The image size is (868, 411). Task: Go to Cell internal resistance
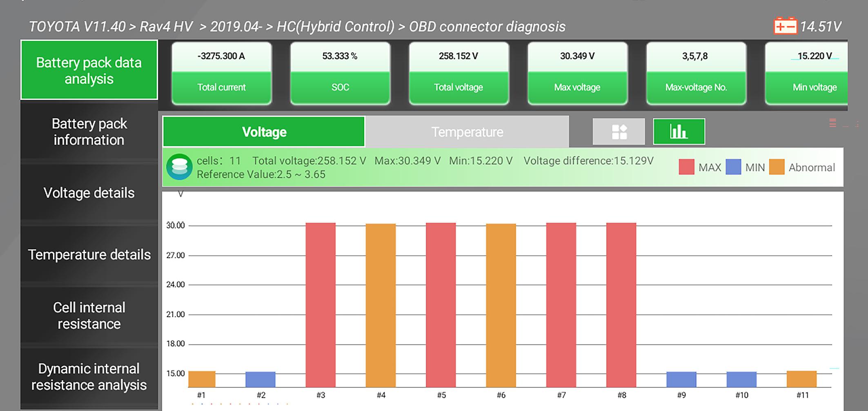[x=89, y=315]
